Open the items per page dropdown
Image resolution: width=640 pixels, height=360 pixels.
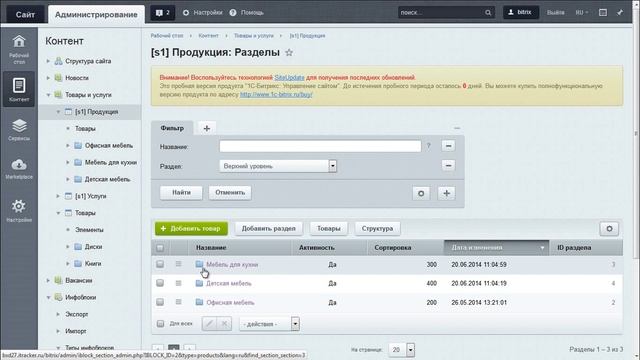(402, 350)
